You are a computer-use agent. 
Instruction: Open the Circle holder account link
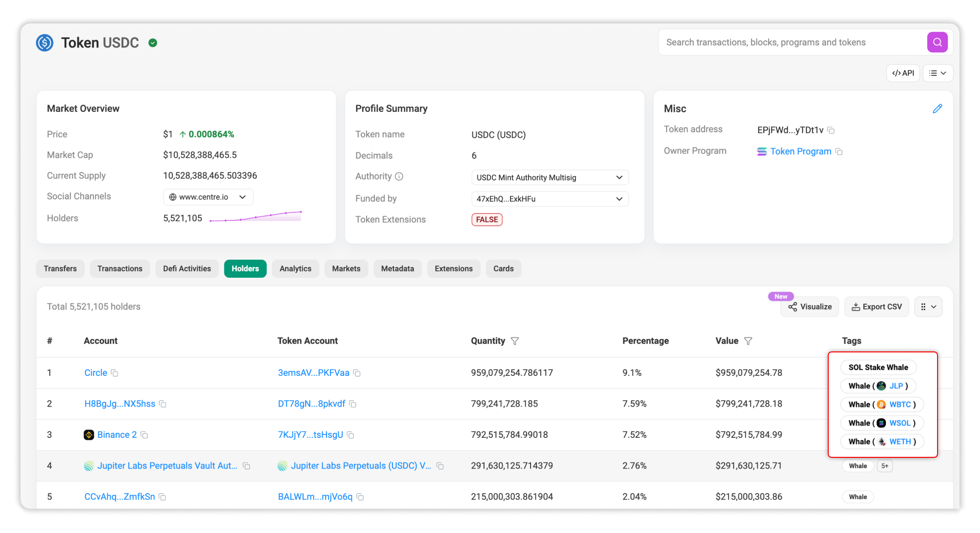point(96,372)
